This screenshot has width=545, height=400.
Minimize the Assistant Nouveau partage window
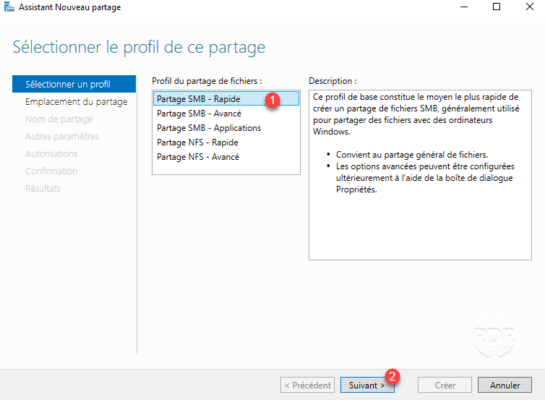[x=464, y=7]
